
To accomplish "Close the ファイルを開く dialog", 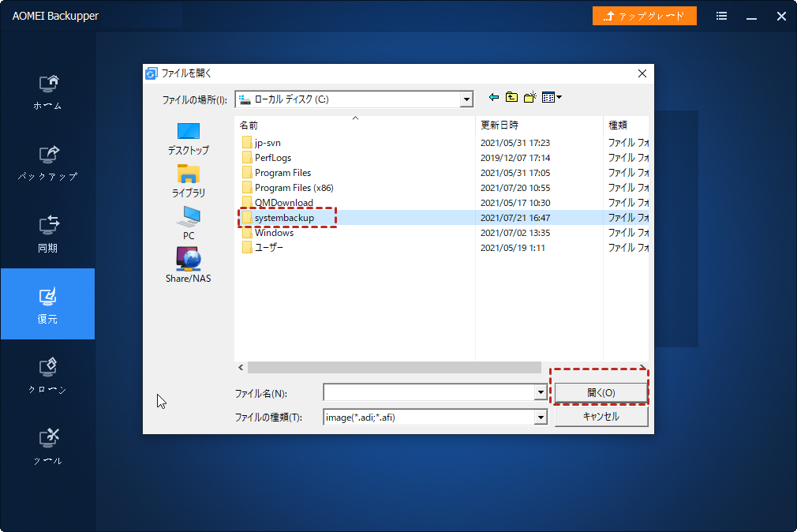I will coord(642,73).
